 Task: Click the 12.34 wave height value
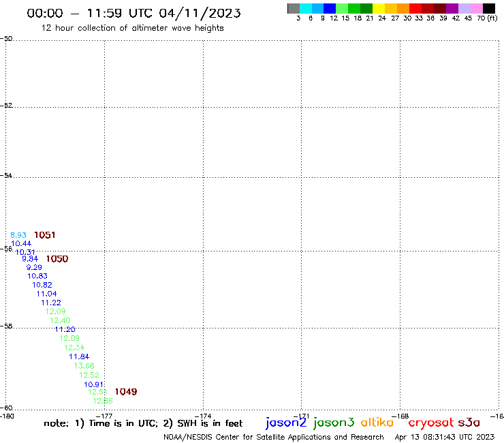pyautogui.click(x=74, y=348)
